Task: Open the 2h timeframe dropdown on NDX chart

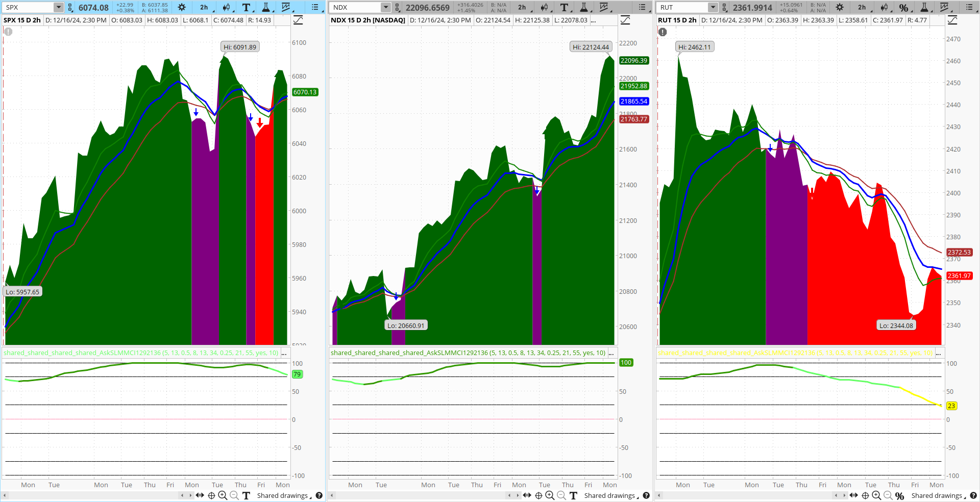Action: [x=523, y=7]
